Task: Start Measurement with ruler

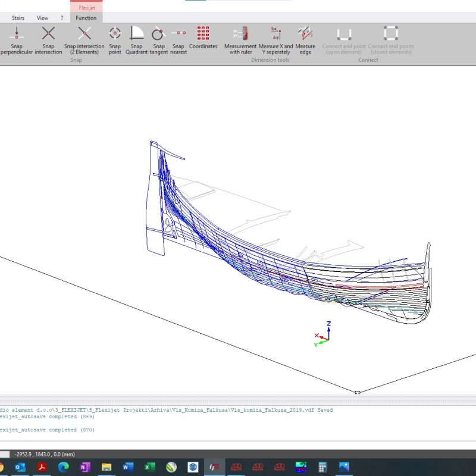Action: point(240,40)
